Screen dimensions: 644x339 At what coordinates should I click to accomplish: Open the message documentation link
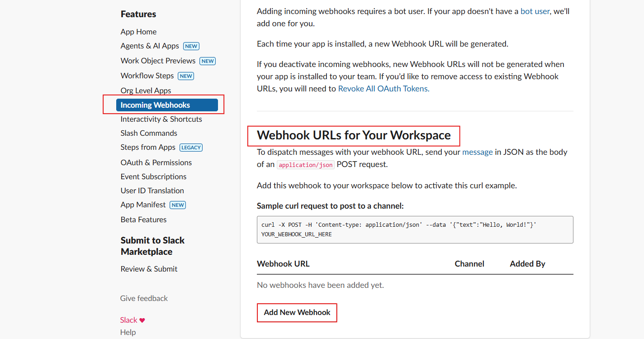pyautogui.click(x=477, y=152)
